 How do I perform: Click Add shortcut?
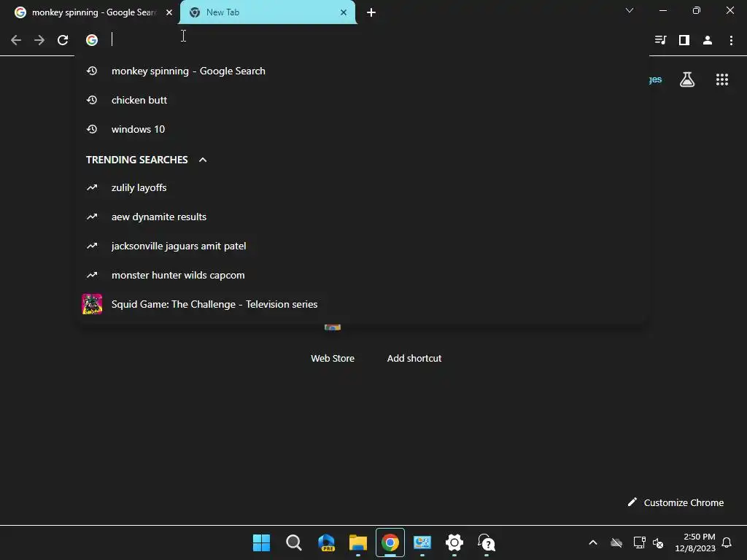click(x=414, y=358)
